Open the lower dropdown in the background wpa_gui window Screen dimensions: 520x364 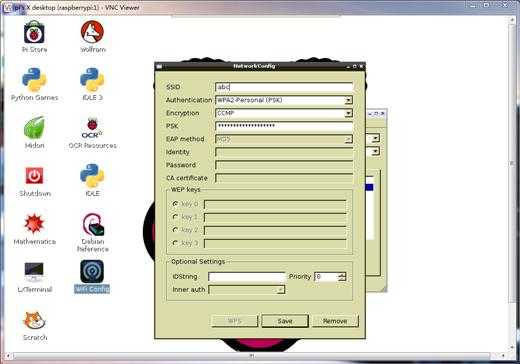tap(375, 151)
